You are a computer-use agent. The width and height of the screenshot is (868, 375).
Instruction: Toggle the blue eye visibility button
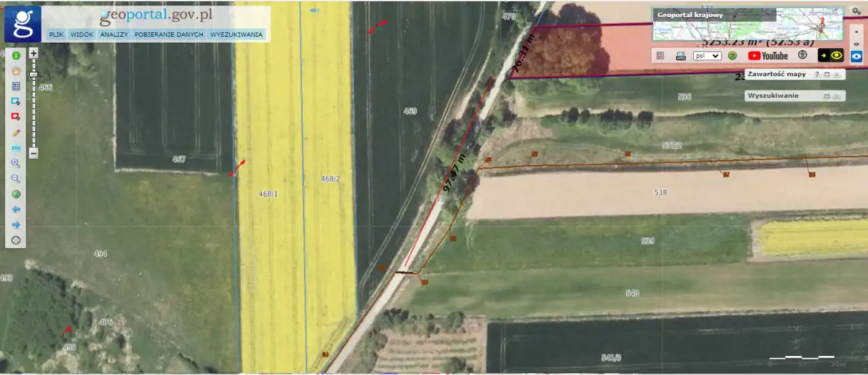tap(856, 56)
